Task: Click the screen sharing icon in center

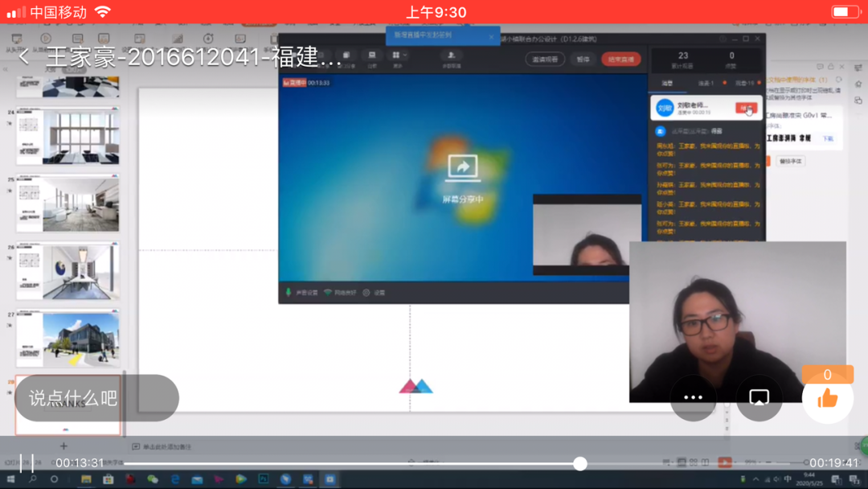Action: tap(462, 168)
